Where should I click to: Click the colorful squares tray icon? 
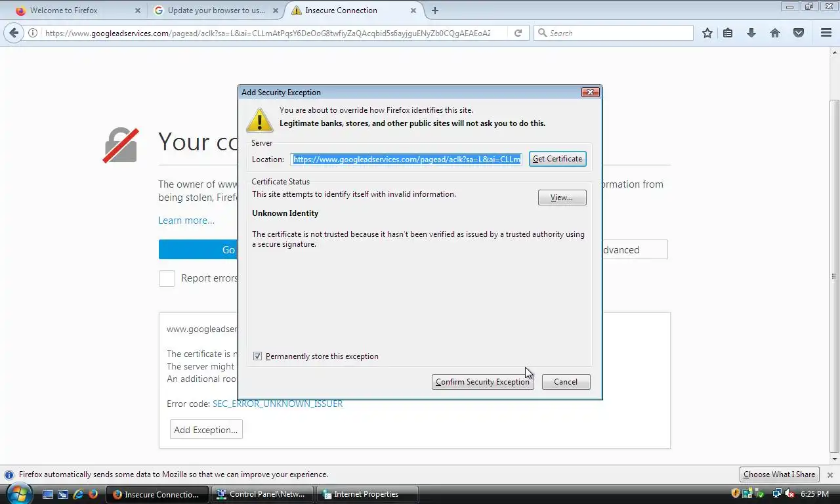[747, 493]
